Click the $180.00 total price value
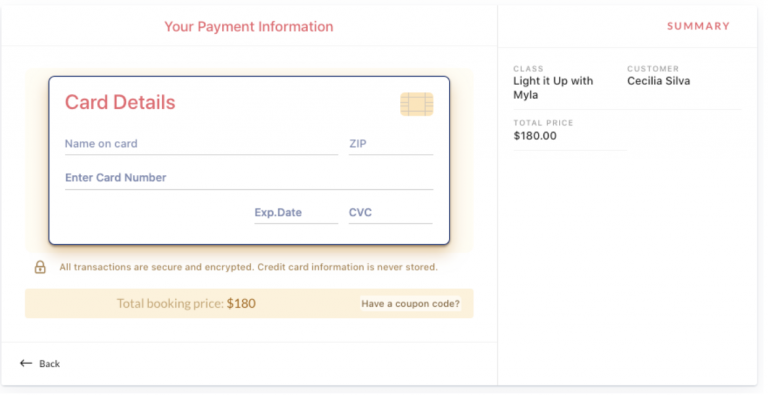 [535, 136]
